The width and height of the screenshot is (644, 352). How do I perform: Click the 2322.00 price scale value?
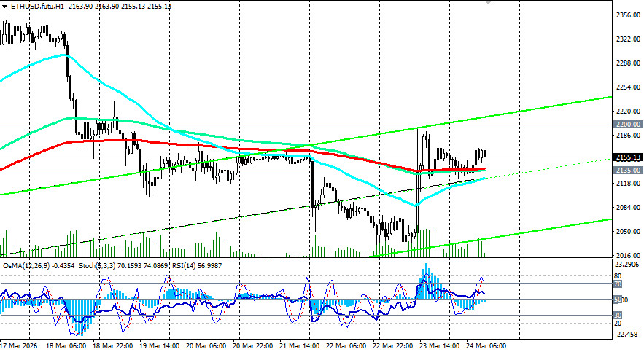point(629,39)
